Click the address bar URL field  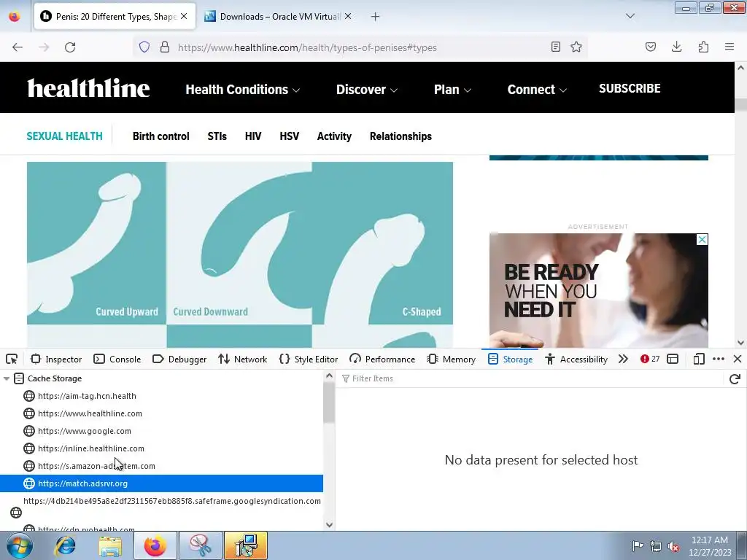[x=362, y=47]
